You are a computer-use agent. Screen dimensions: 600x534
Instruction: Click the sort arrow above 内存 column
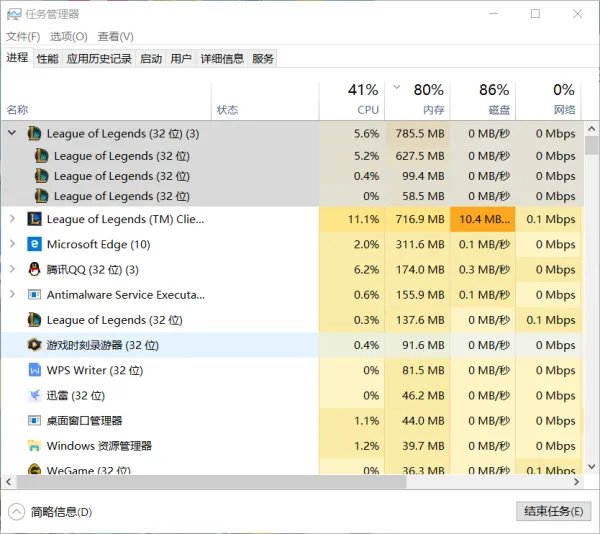pyautogui.click(x=397, y=87)
